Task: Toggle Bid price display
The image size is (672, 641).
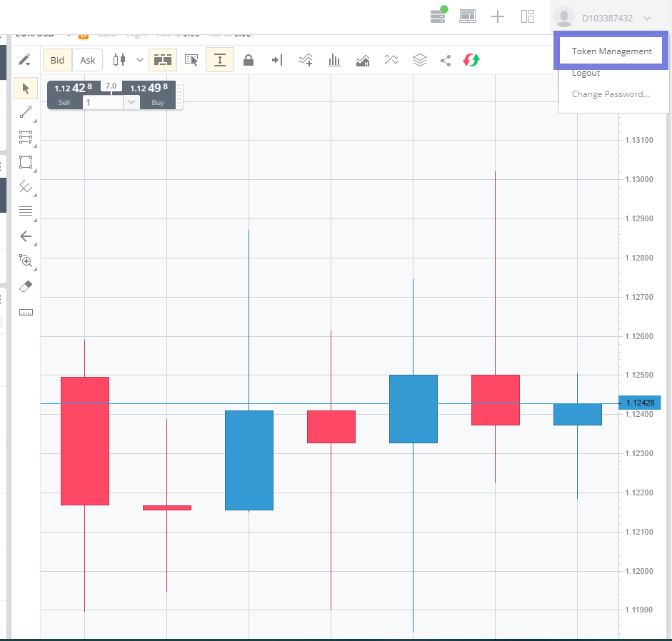Action: pyautogui.click(x=57, y=60)
